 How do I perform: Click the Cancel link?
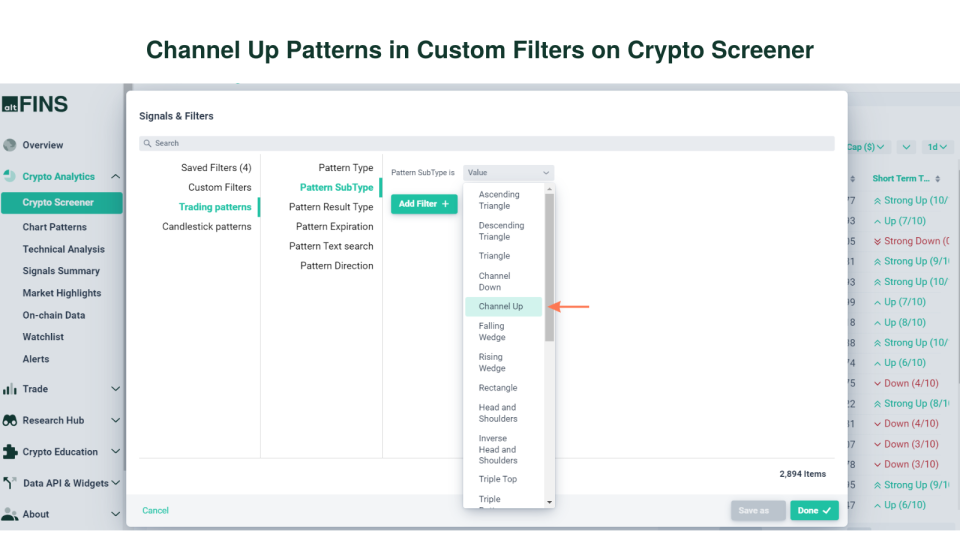coord(155,511)
